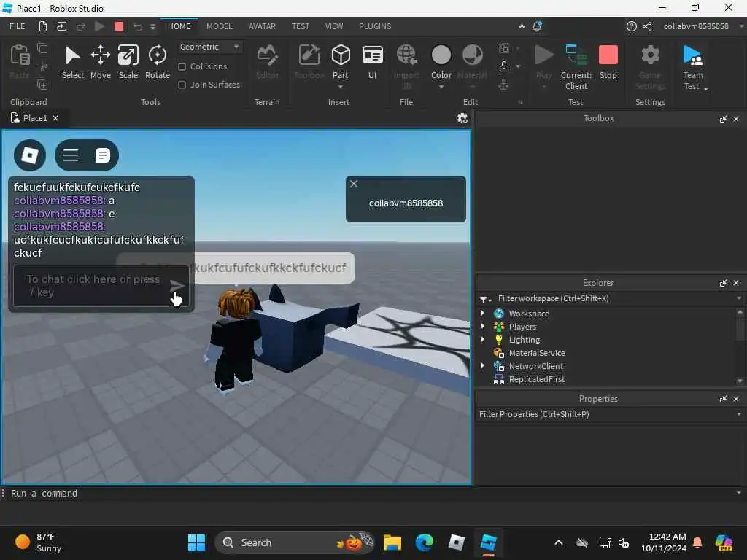
Task: Open Windows Start menu
Action: point(196,542)
